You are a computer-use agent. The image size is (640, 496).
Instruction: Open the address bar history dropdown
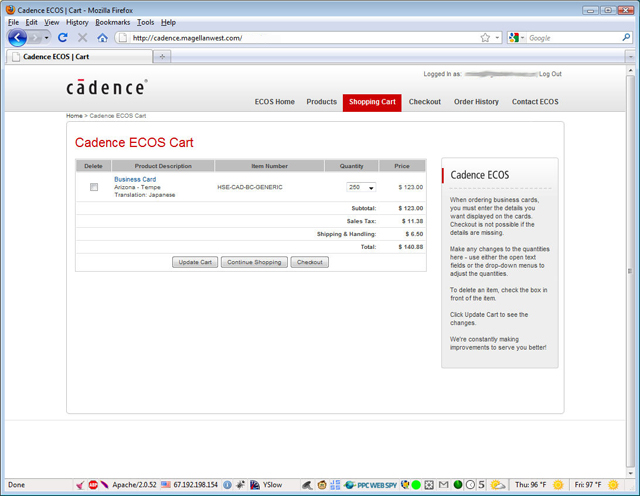(497, 38)
